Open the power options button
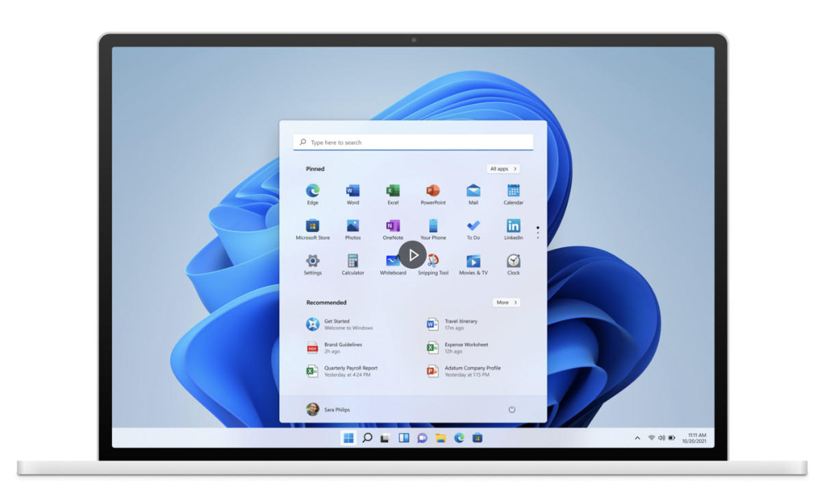821x504 pixels. (512, 410)
